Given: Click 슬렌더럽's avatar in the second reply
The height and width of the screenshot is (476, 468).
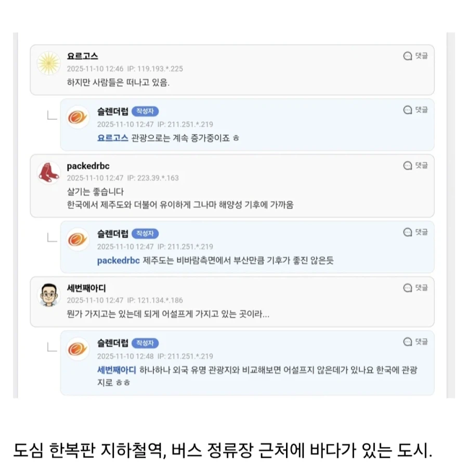Looking at the screenshot, I should [x=78, y=239].
